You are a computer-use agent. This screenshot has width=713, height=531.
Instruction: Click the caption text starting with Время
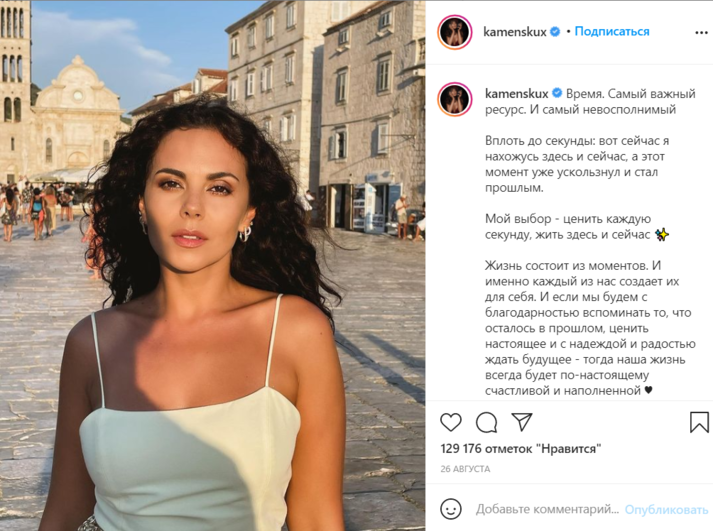(590, 242)
